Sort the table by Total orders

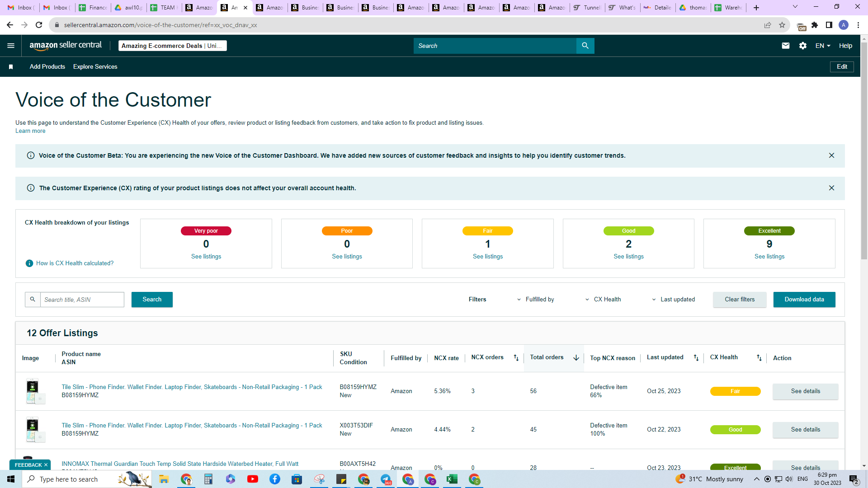pyautogui.click(x=576, y=358)
